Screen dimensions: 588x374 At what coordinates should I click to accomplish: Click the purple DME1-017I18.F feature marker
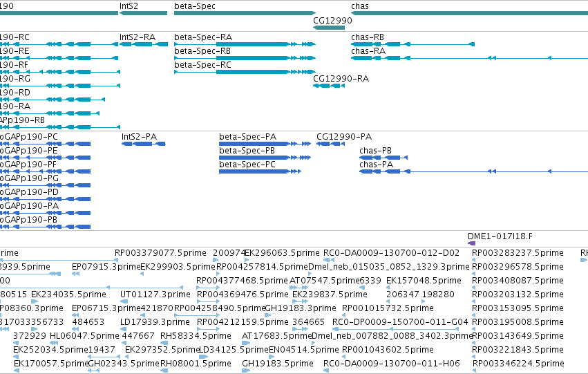click(472, 243)
